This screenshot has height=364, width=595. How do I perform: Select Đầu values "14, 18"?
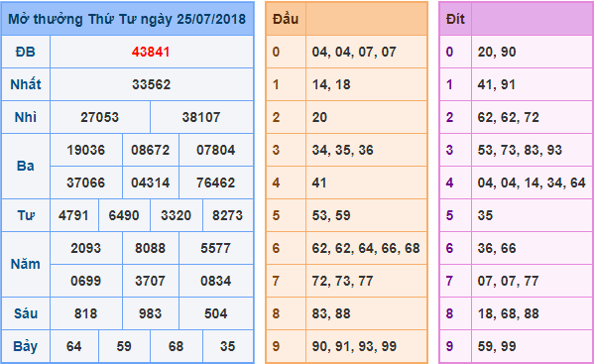point(331,84)
